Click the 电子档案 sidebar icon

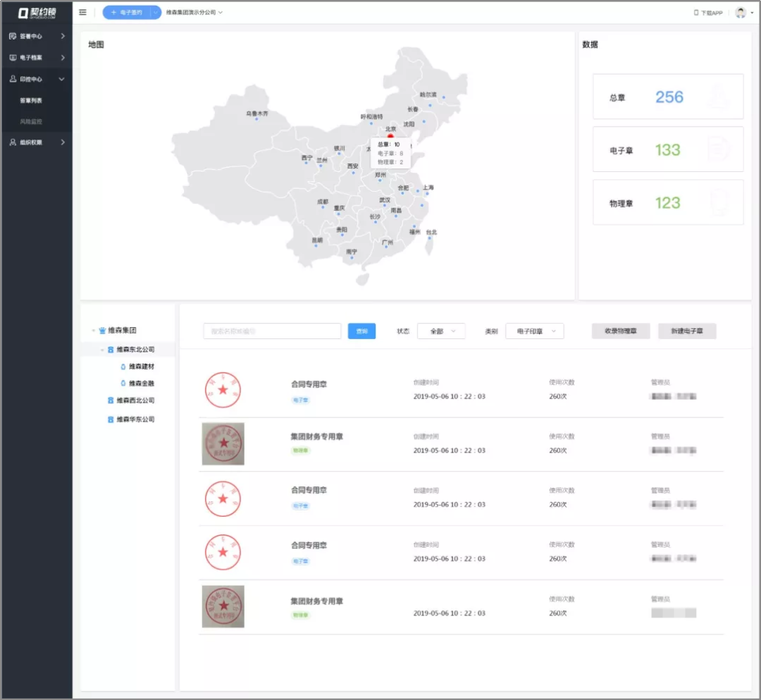coord(13,57)
